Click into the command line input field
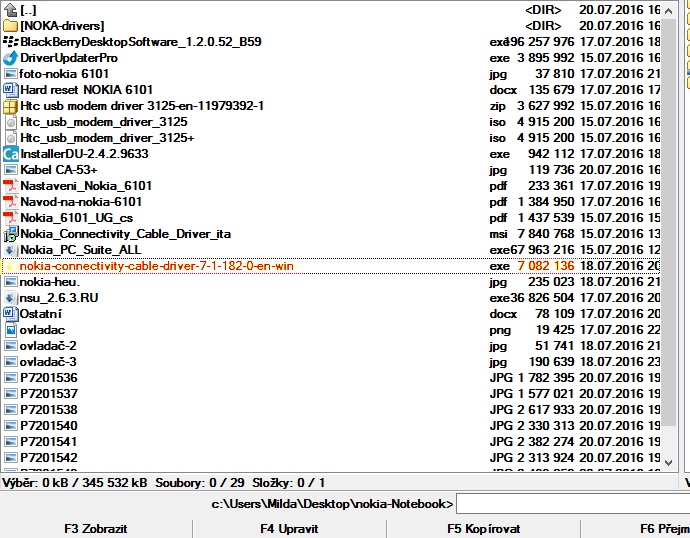 pyautogui.click(x=573, y=504)
